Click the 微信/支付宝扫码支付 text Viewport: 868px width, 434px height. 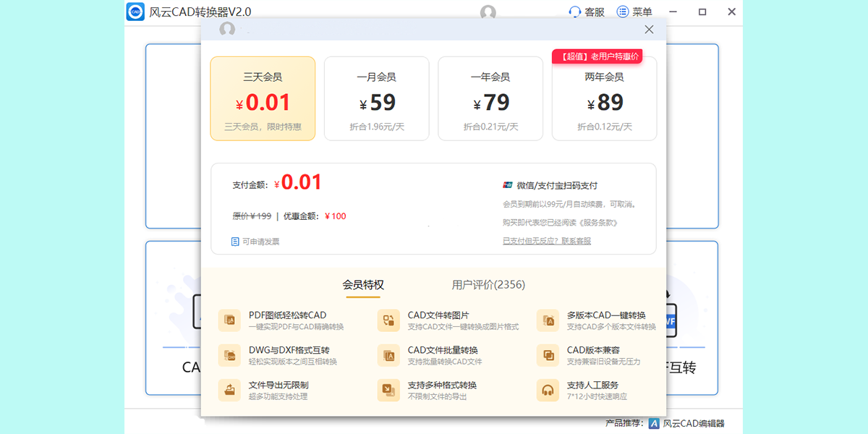click(x=557, y=186)
